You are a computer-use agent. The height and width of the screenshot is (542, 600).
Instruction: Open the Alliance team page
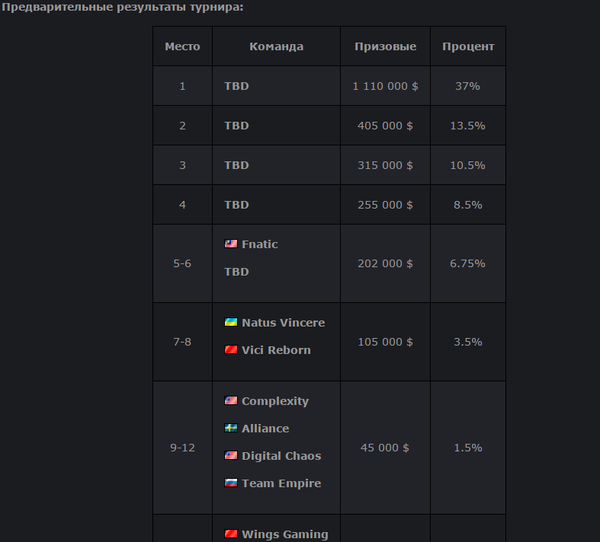265,428
